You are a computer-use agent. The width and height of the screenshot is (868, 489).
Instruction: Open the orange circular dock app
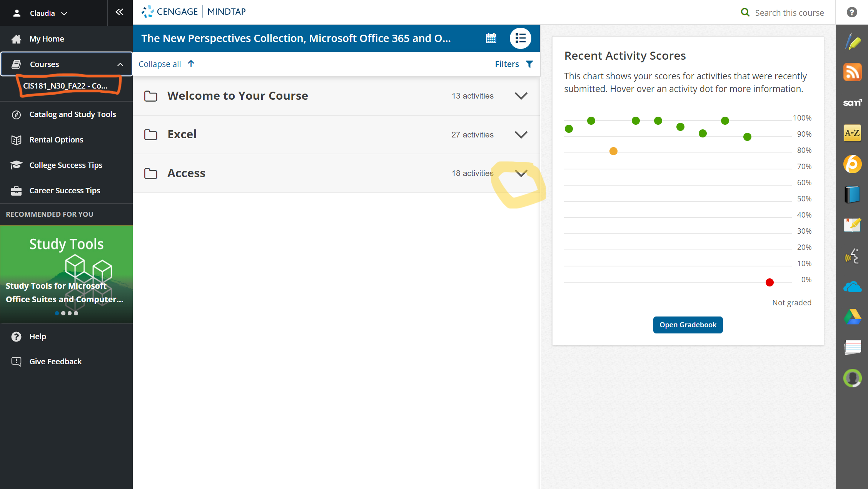[852, 164]
